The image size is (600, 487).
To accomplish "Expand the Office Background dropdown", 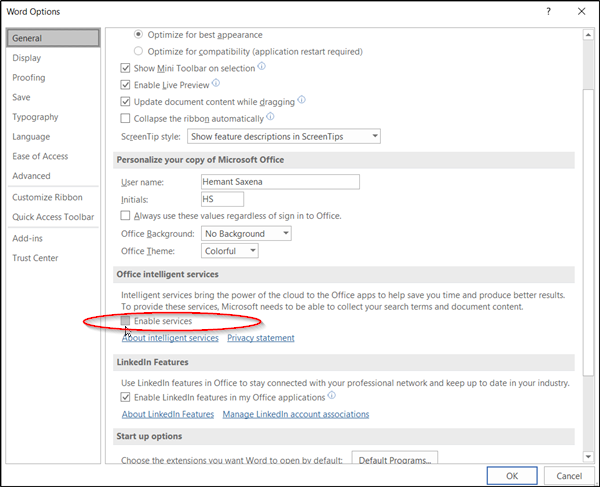I will (246, 233).
